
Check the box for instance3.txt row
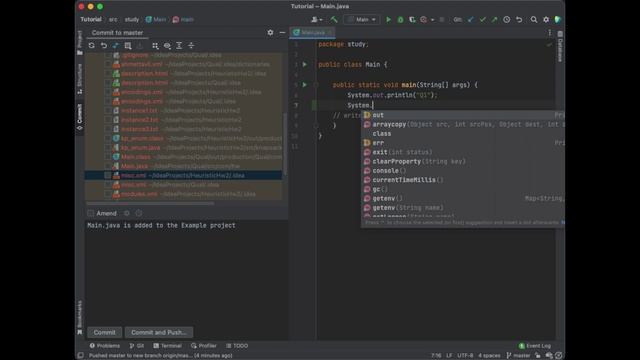coord(107,129)
